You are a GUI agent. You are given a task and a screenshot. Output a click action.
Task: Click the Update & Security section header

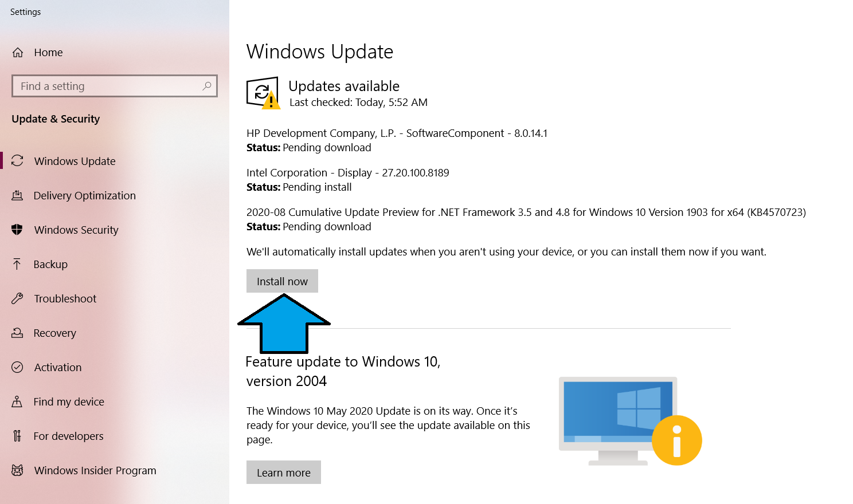pyautogui.click(x=56, y=119)
